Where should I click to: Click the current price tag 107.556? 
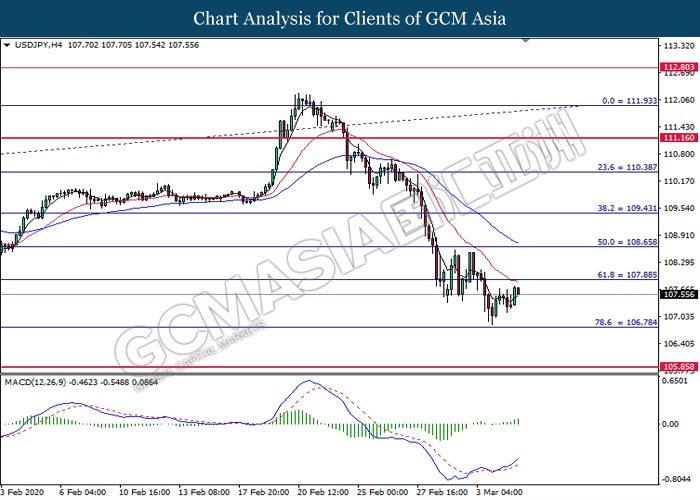click(x=679, y=295)
